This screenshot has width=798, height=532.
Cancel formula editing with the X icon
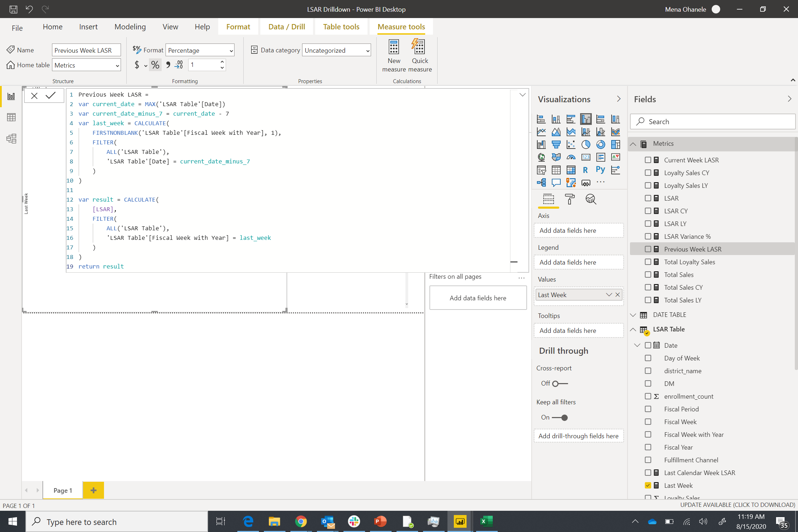tap(34, 96)
